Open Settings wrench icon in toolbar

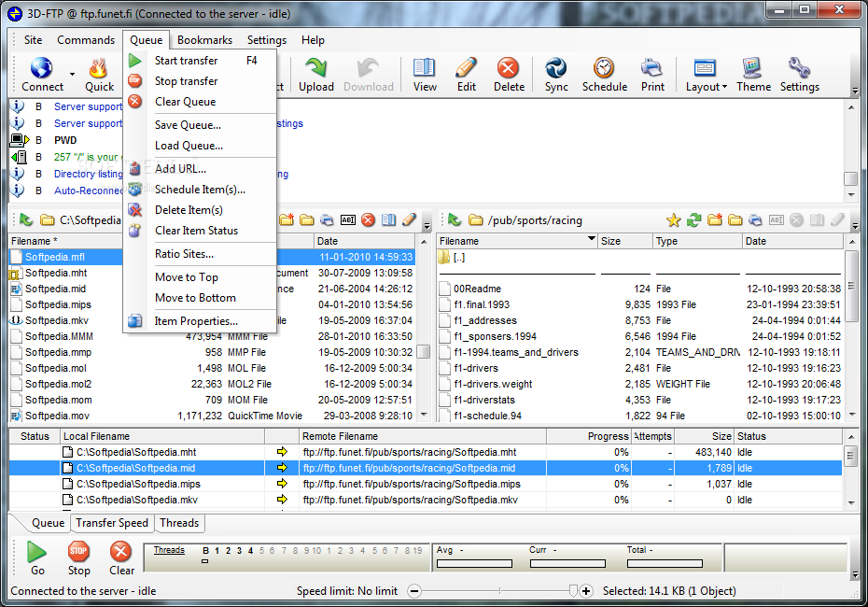tap(799, 67)
